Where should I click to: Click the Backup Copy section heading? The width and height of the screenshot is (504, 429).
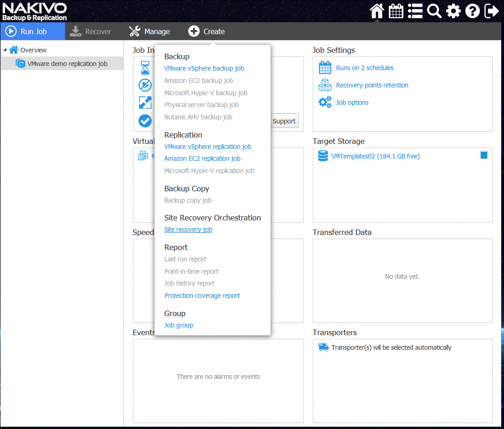[187, 189]
